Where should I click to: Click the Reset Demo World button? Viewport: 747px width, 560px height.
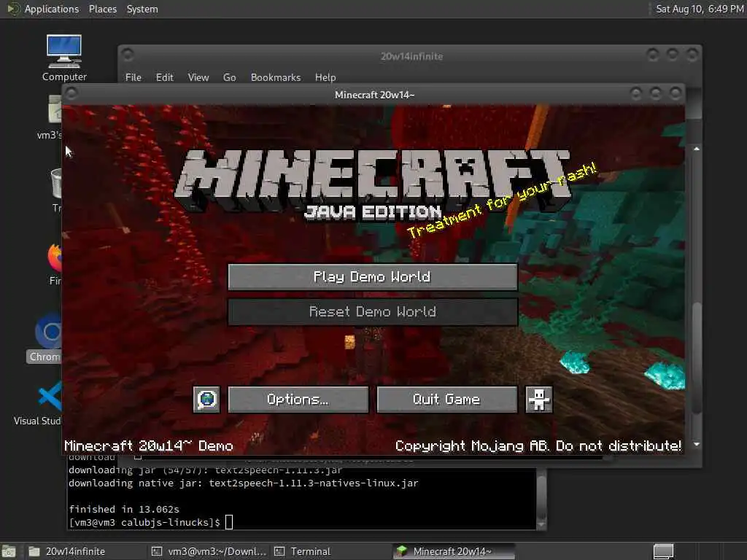(373, 312)
